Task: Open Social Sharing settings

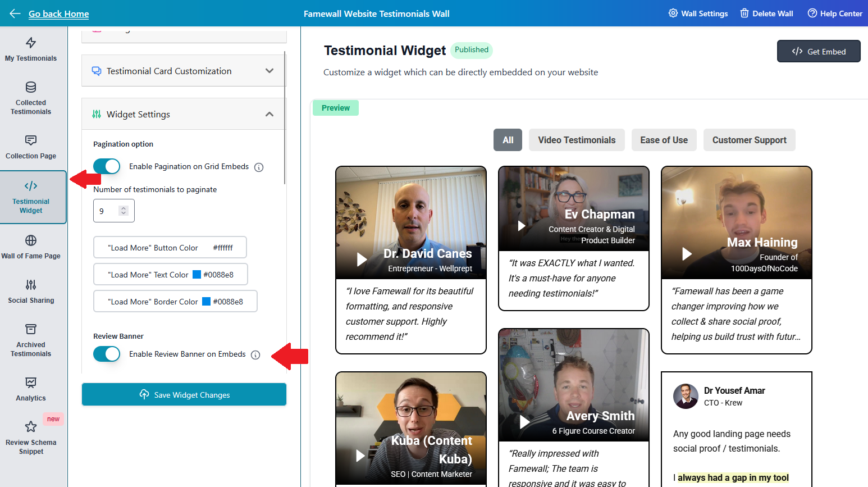Action: (x=31, y=292)
